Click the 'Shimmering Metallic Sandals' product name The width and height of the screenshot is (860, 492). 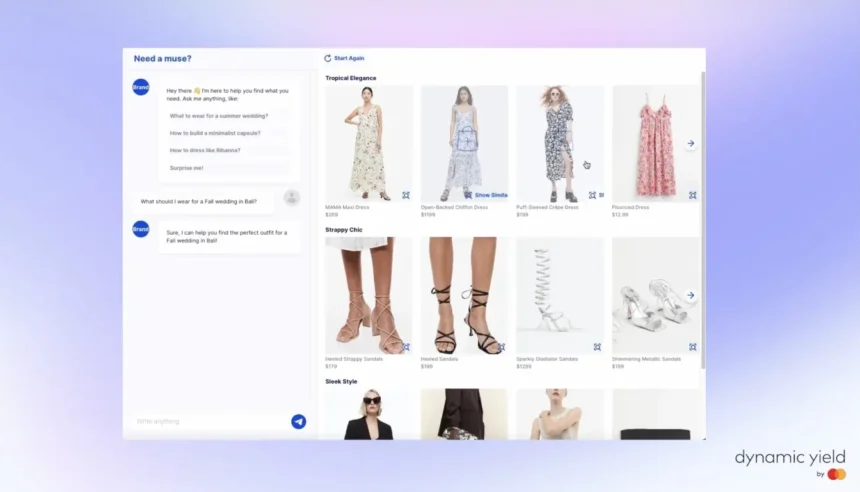646,359
